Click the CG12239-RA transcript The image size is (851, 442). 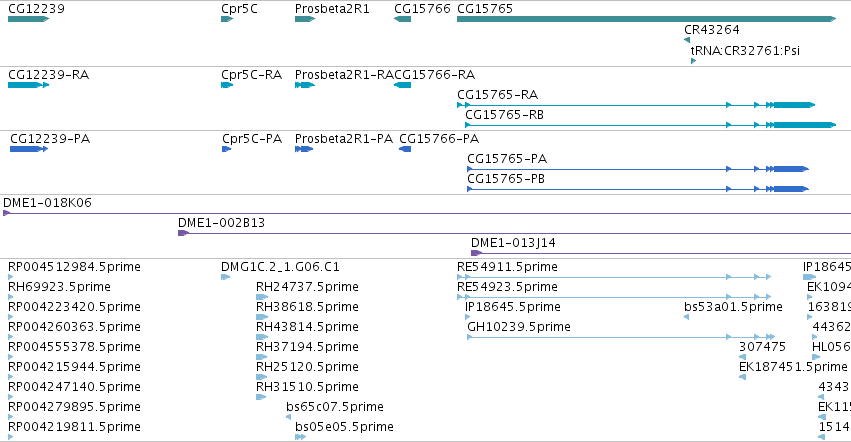coord(28,85)
